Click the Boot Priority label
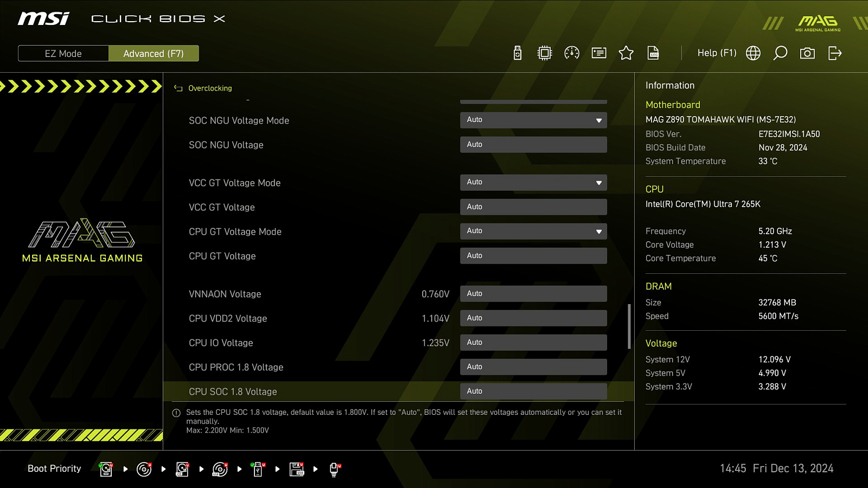This screenshot has width=868, height=488. (54, 468)
